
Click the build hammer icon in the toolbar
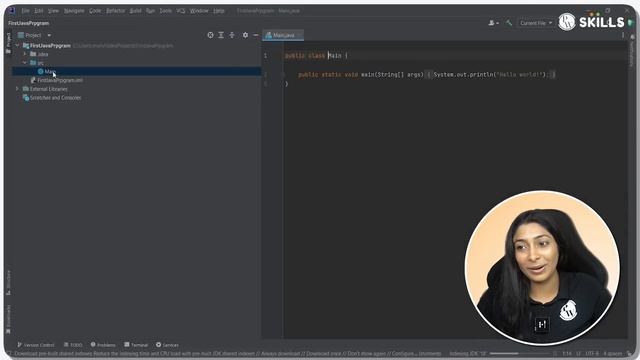pos(509,23)
